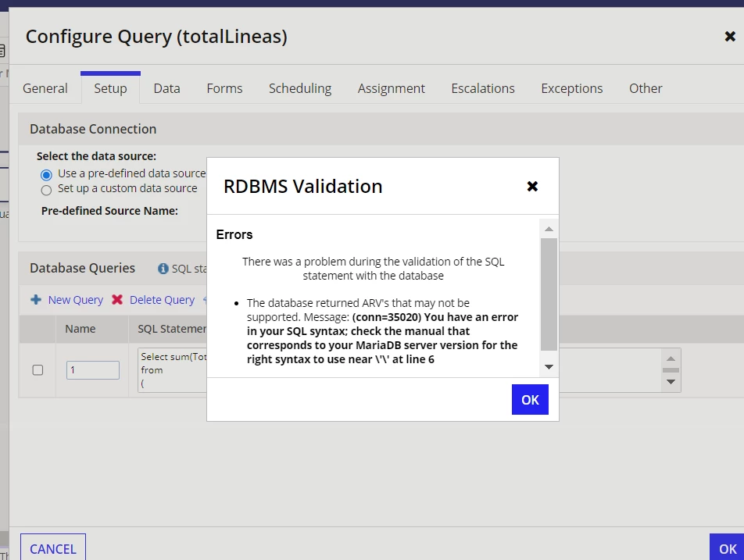Click OK in RDBMS Validation dialog
The height and width of the screenshot is (560, 744).
pyautogui.click(x=530, y=400)
